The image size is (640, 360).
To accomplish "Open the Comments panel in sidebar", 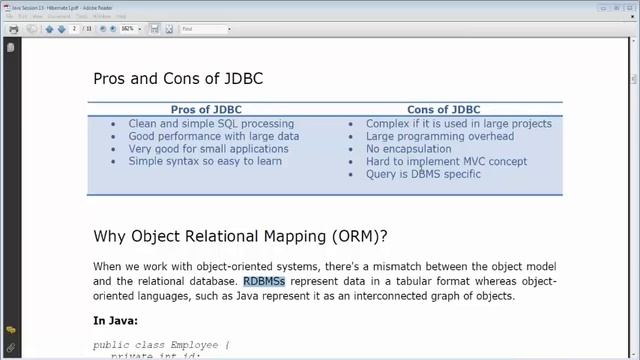I will click(x=11, y=330).
